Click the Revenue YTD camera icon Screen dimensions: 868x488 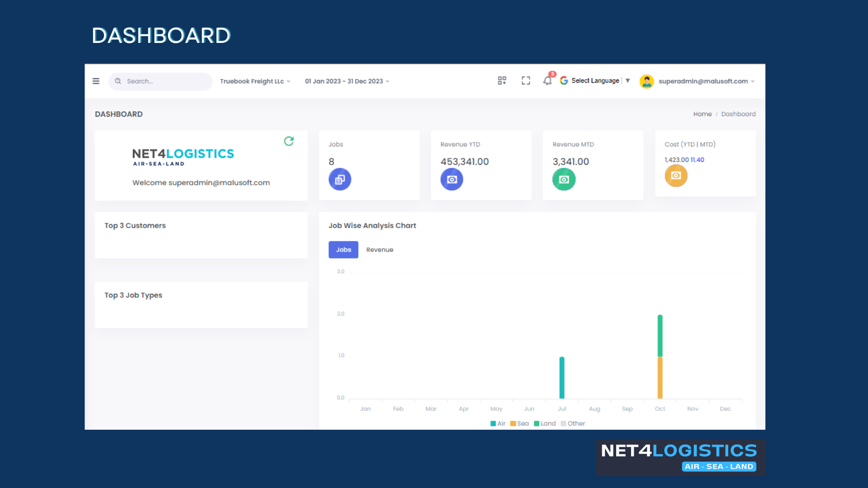[x=452, y=179]
